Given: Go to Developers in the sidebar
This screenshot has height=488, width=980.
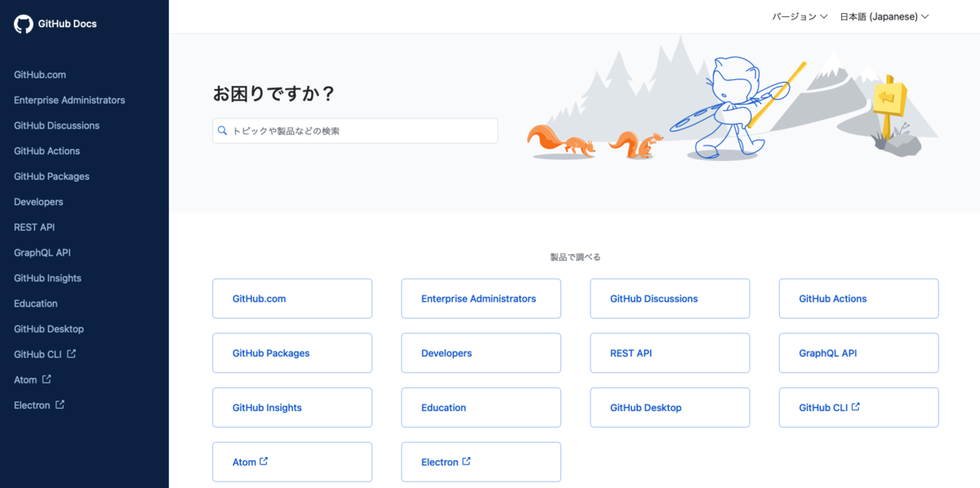Looking at the screenshot, I should pyautogui.click(x=38, y=201).
